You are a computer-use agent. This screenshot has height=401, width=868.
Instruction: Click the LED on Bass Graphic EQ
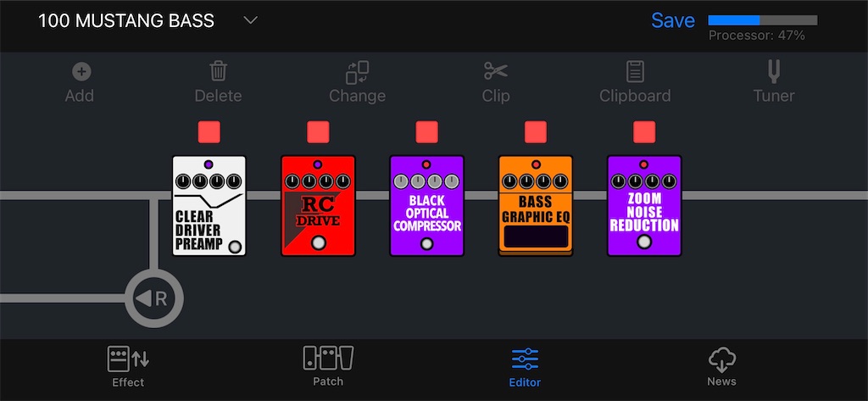(536, 164)
